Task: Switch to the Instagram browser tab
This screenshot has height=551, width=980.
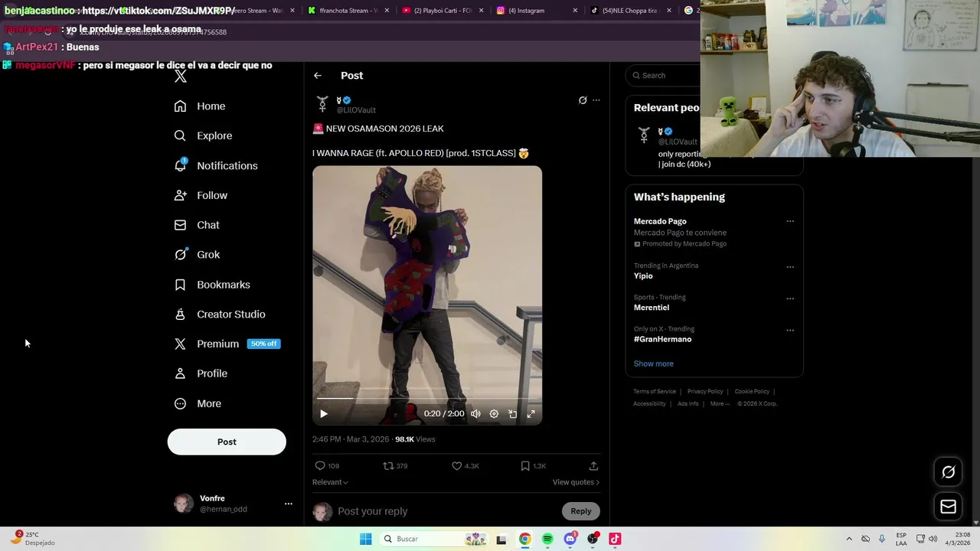Action: (536, 11)
